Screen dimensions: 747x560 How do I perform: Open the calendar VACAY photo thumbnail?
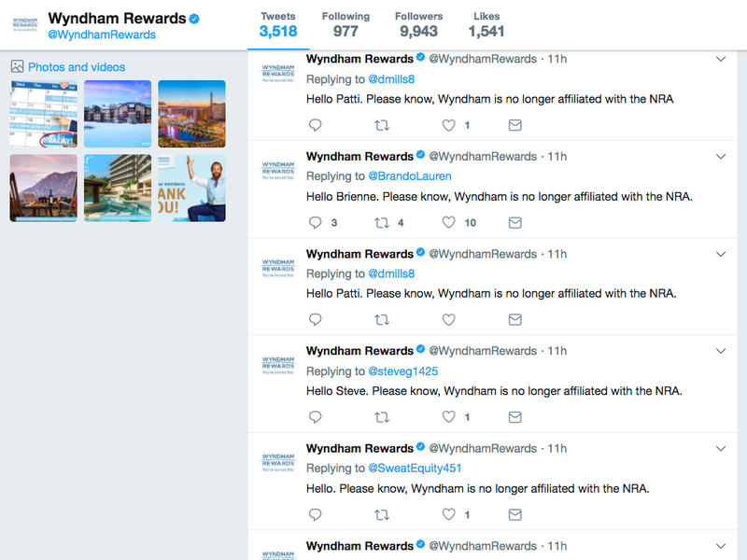[43, 114]
